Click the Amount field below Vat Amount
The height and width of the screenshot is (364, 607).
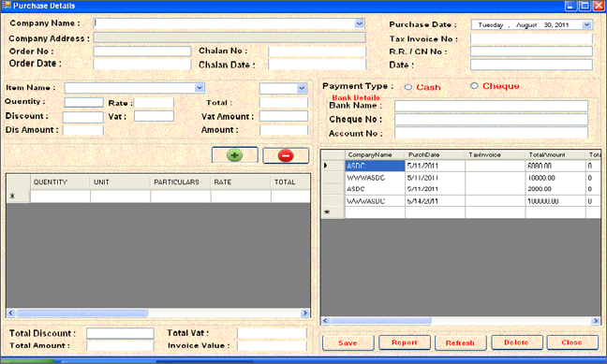[x=284, y=130]
